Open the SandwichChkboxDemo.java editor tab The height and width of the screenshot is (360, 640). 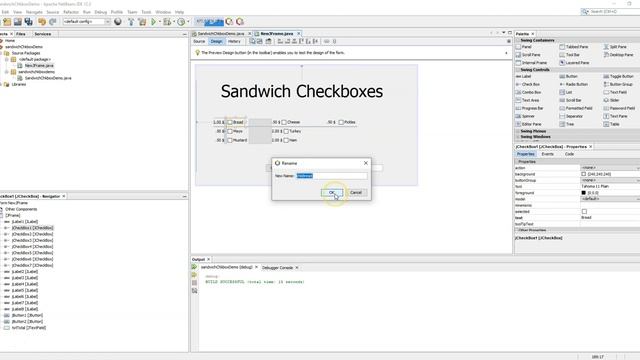click(221, 33)
